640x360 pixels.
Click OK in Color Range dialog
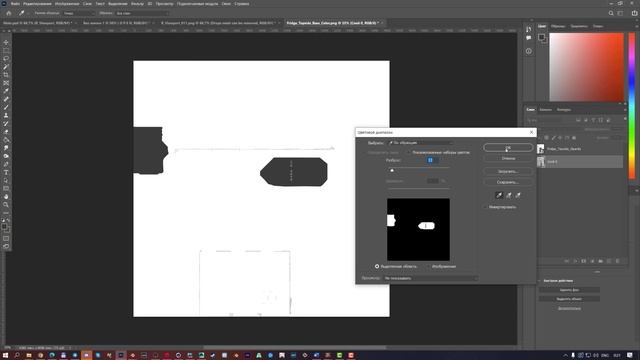coord(508,147)
